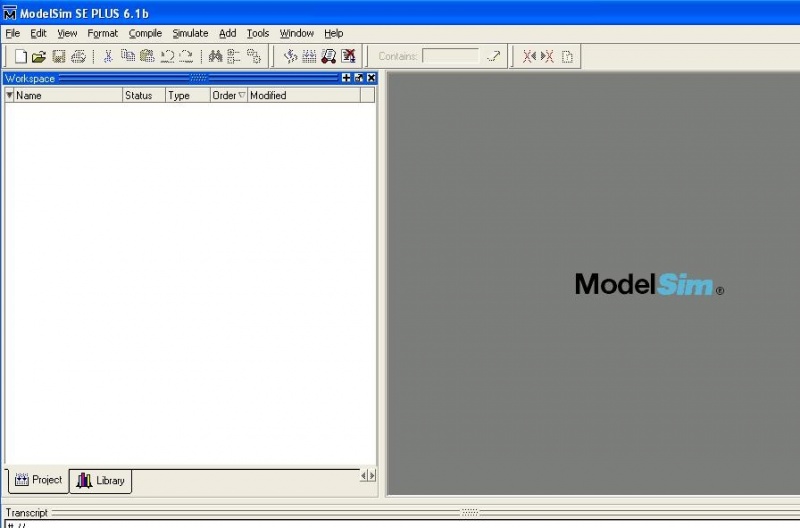Click the Compile All toolbar icon
800x528 pixels.
point(309,57)
